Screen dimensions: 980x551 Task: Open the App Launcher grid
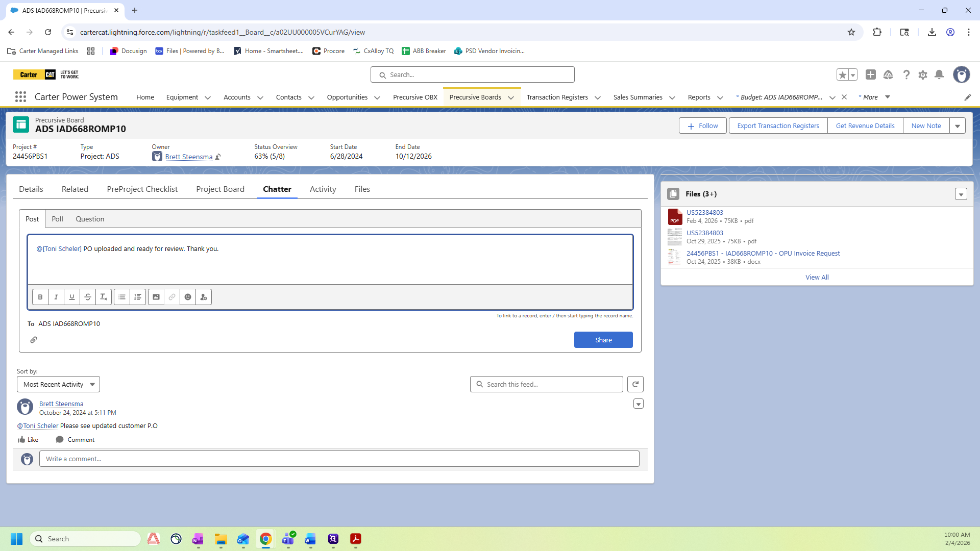[20, 97]
